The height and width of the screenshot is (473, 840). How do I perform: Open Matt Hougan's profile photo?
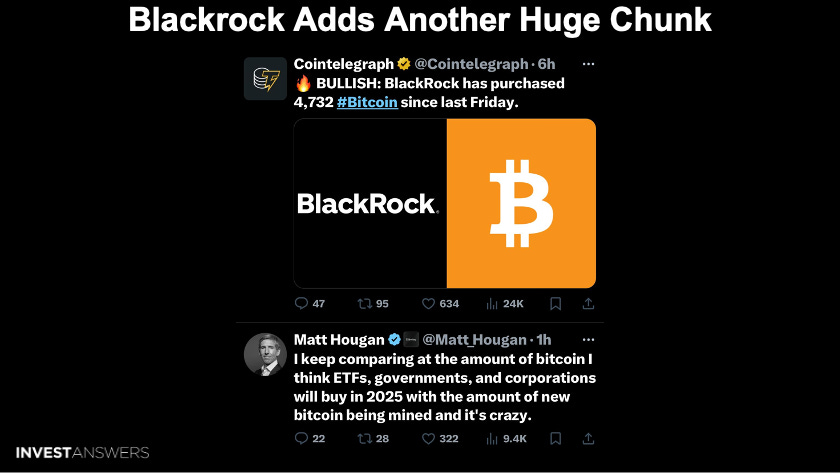click(265, 355)
